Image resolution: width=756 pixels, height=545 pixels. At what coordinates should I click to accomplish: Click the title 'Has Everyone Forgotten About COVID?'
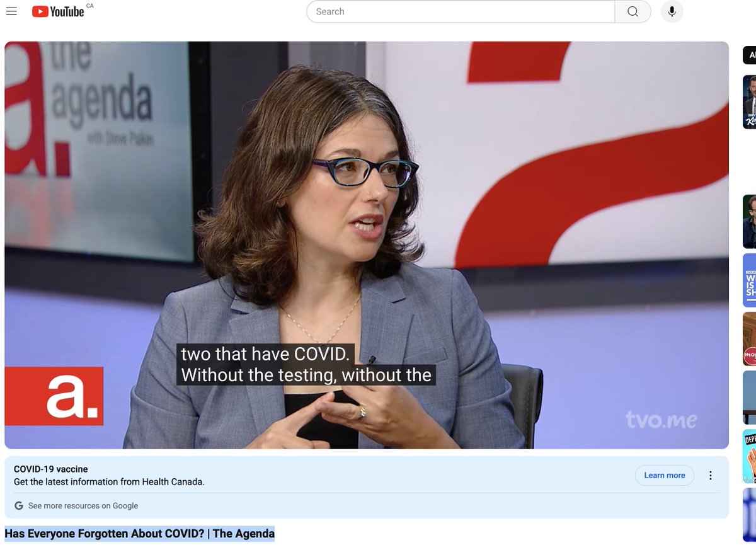137,533
